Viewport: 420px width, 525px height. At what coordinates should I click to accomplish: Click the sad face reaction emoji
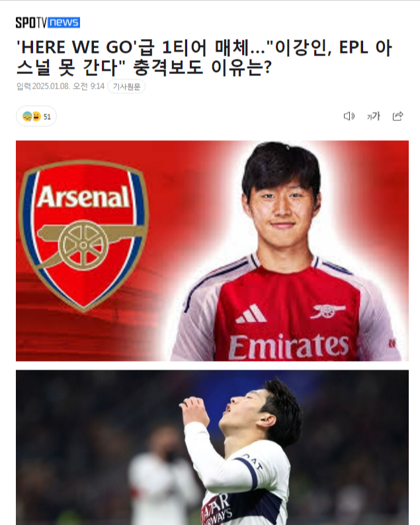(x=27, y=116)
